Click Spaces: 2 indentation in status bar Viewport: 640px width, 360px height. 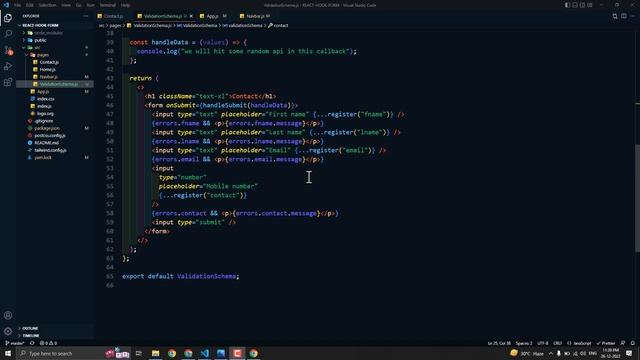pos(524,343)
